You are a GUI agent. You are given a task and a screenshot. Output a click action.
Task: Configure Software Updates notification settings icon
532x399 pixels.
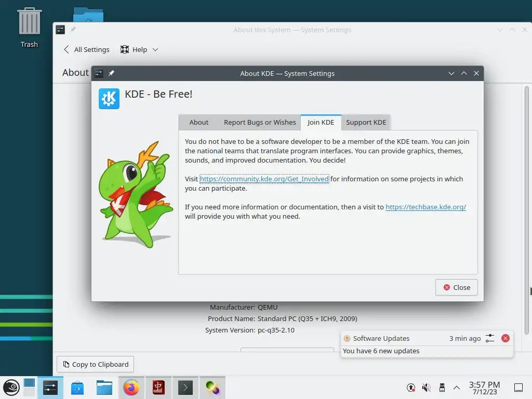[490, 338]
